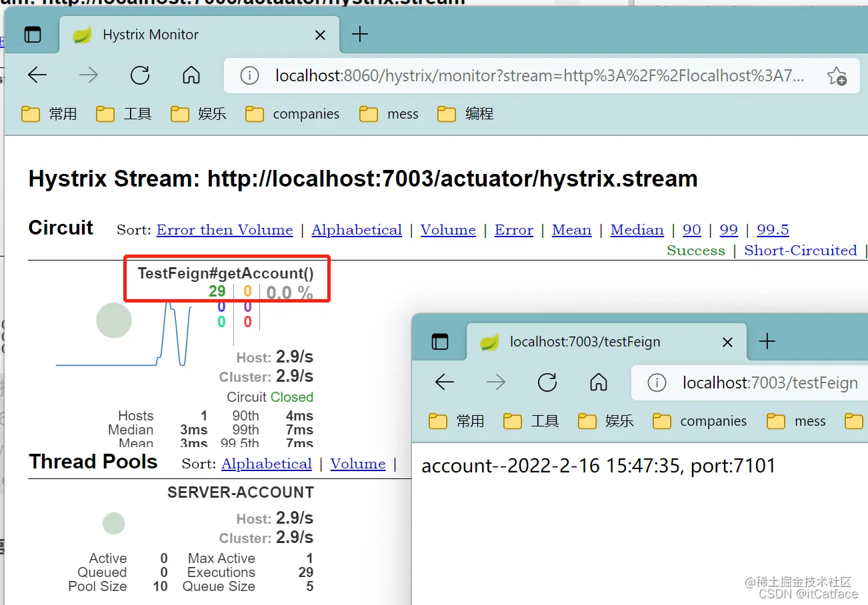Open site info icon in testFeign window
Viewport: 868px width, 605px height.
(657, 383)
